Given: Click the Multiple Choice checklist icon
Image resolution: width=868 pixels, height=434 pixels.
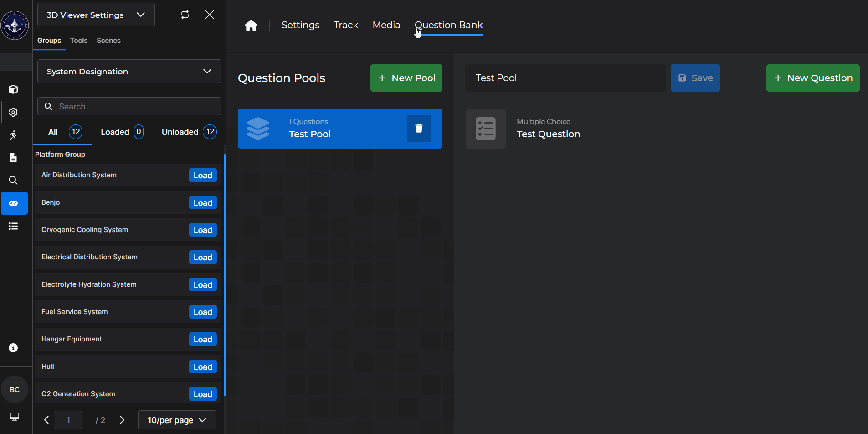Looking at the screenshot, I should [x=486, y=129].
